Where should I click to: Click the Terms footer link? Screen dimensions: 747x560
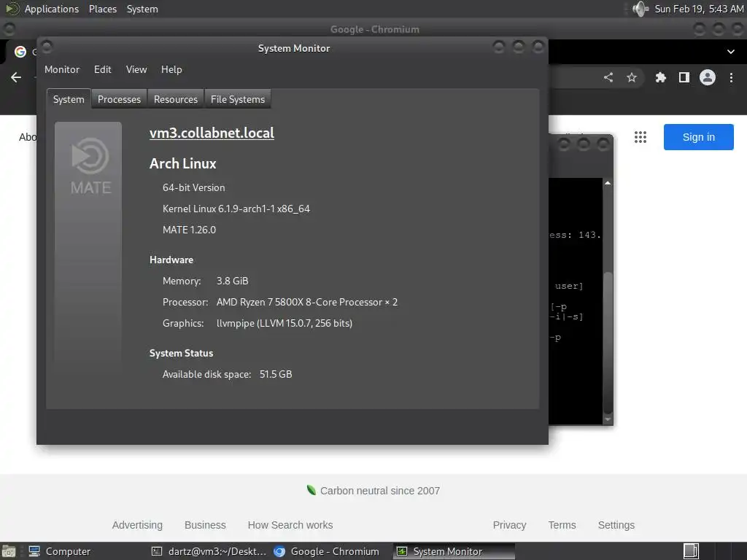point(562,525)
